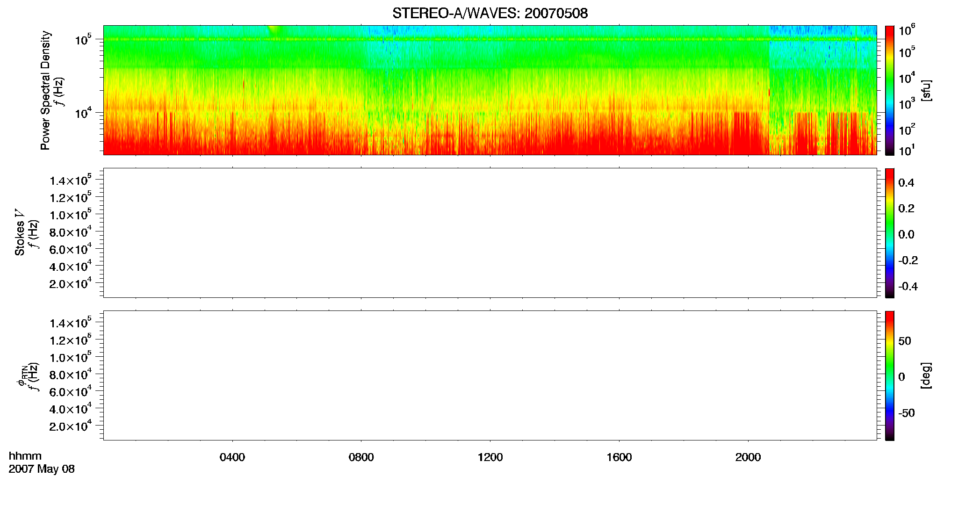Click the empty Stokes V plot panel
This screenshot has height=505, width=980.
[x=490, y=233]
